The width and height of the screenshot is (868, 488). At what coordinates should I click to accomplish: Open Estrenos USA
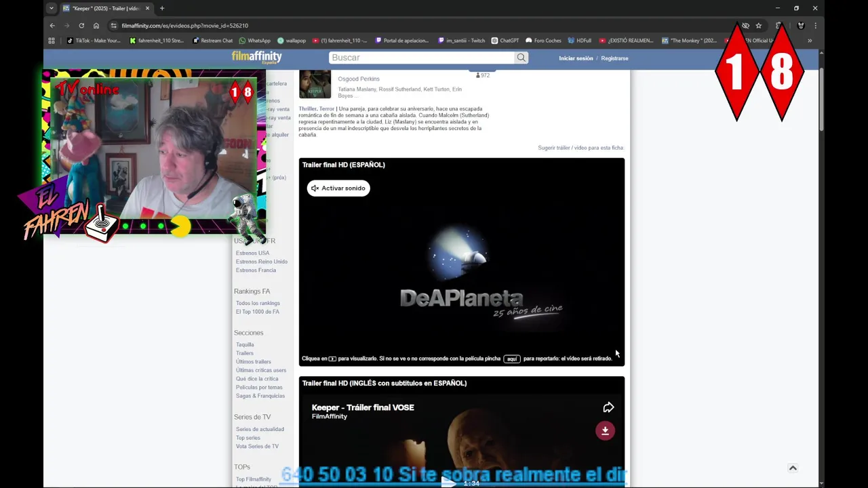pyautogui.click(x=252, y=253)
